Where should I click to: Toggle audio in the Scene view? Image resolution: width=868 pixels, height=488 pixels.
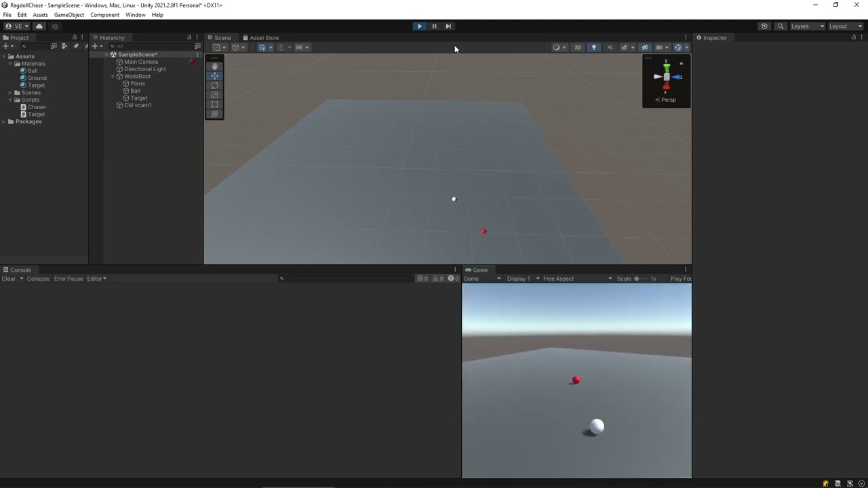point(609,47)
